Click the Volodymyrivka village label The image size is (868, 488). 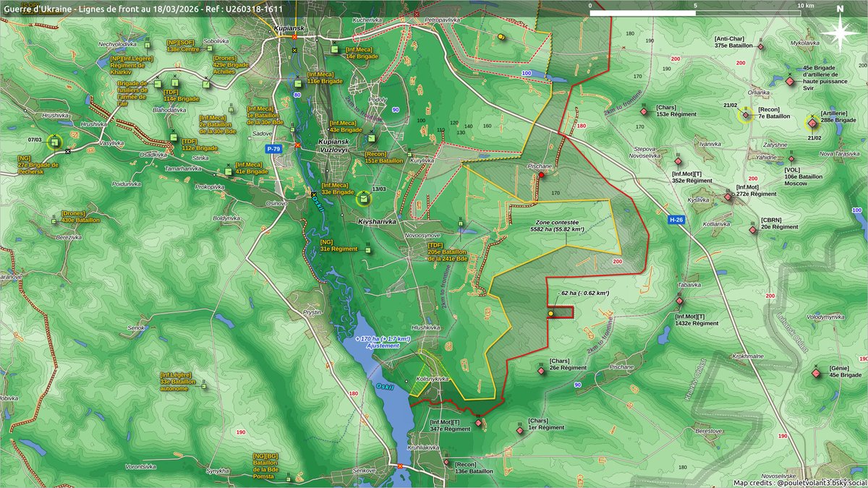click(825, 317)
